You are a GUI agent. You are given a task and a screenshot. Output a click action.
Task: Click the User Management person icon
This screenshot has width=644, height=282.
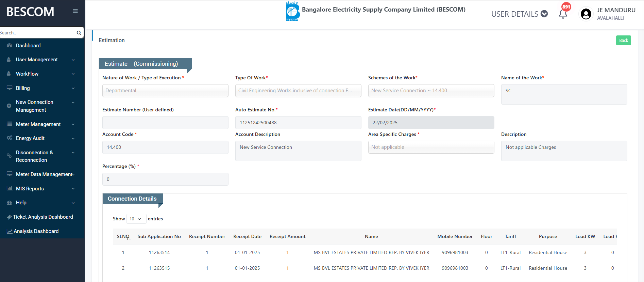(9, 59)
